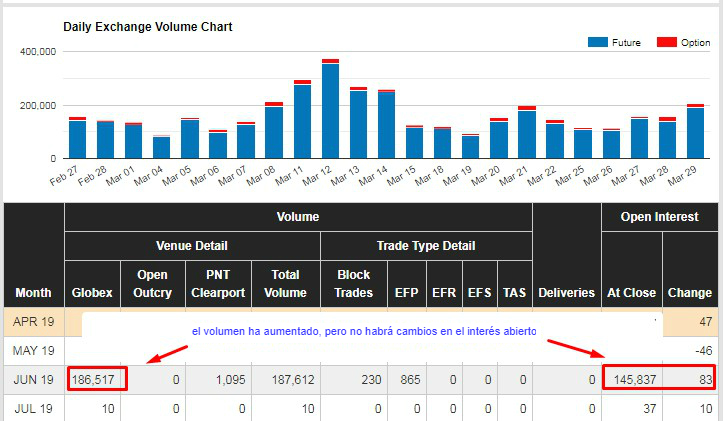This screenshot has height=421, width=728.
Task: Click the Globex column header
Action: click(92, 292)
